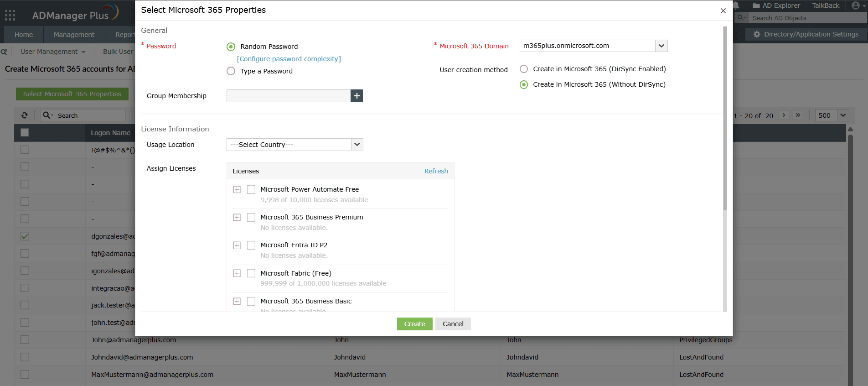
Task: Open Configure password complexity link
Action: click(x=289, y=59)
